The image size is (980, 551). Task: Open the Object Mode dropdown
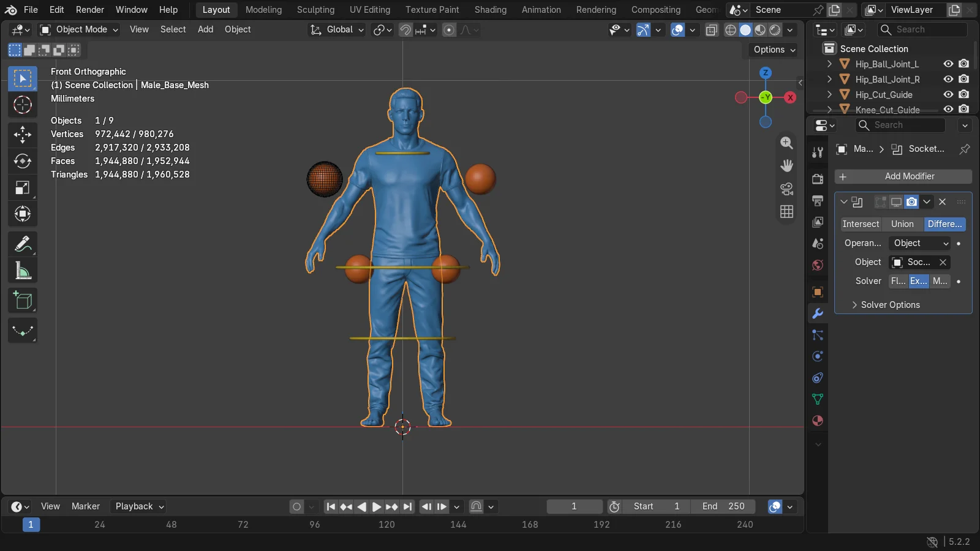(x=79, y=29)
